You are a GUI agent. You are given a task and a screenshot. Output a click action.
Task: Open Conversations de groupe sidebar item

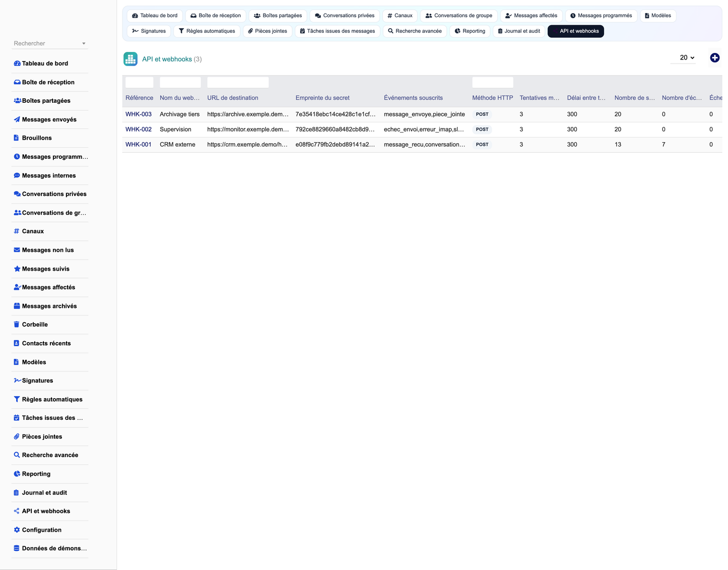coord(50,213)
